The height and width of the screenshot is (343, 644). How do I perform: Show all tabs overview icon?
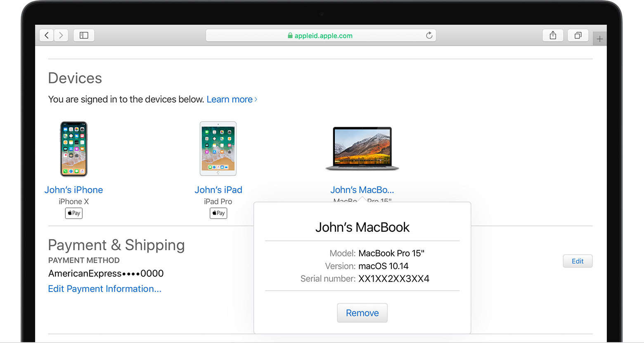pos(578,35)
